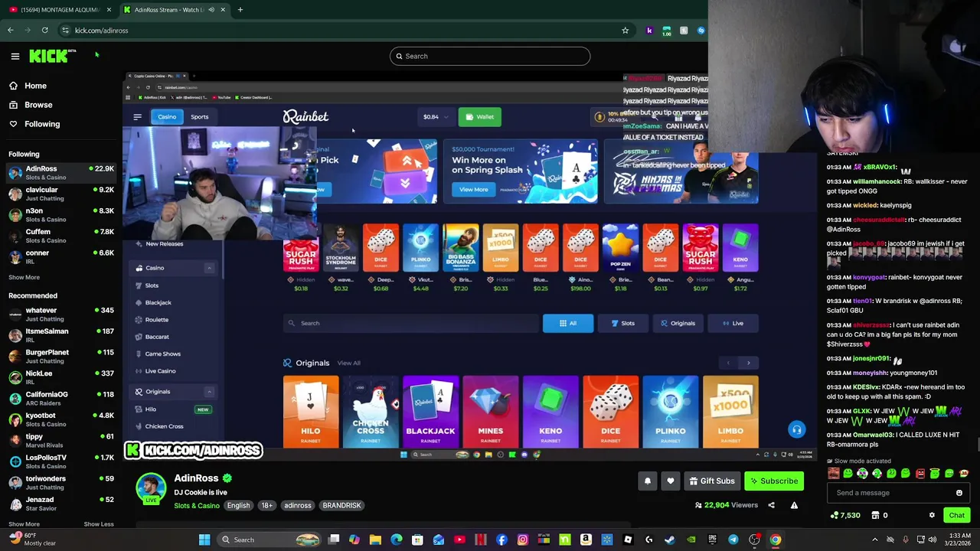Expand Recommended list with Show More
The width and height of the screenshot is (980, 551).
[24, 524]
